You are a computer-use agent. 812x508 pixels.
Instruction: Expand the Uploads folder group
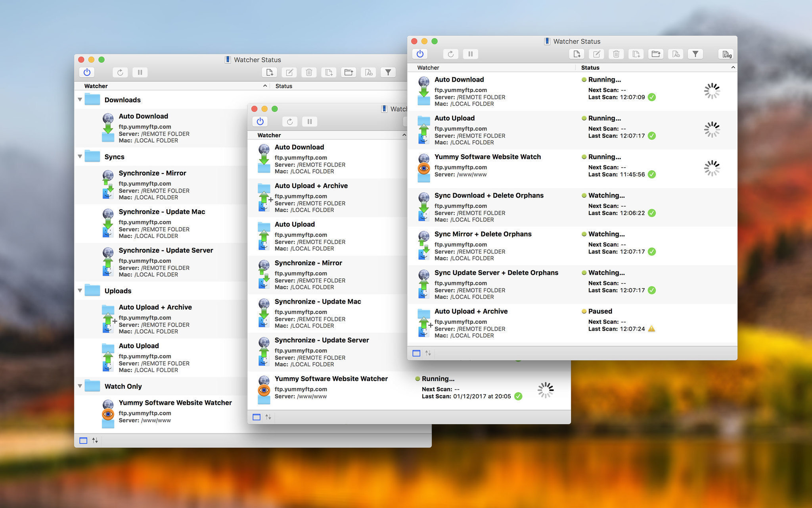click(80, 290)
